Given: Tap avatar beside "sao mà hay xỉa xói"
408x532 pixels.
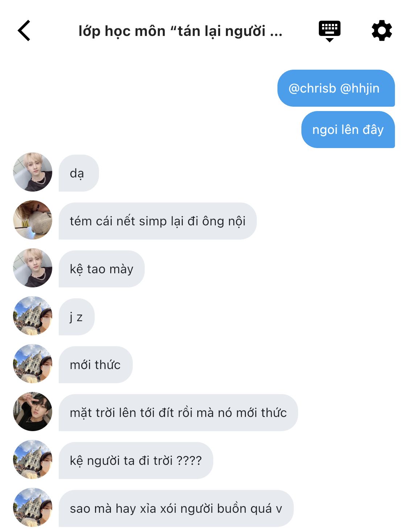Looking at the screenshot, I should (33, 507).
